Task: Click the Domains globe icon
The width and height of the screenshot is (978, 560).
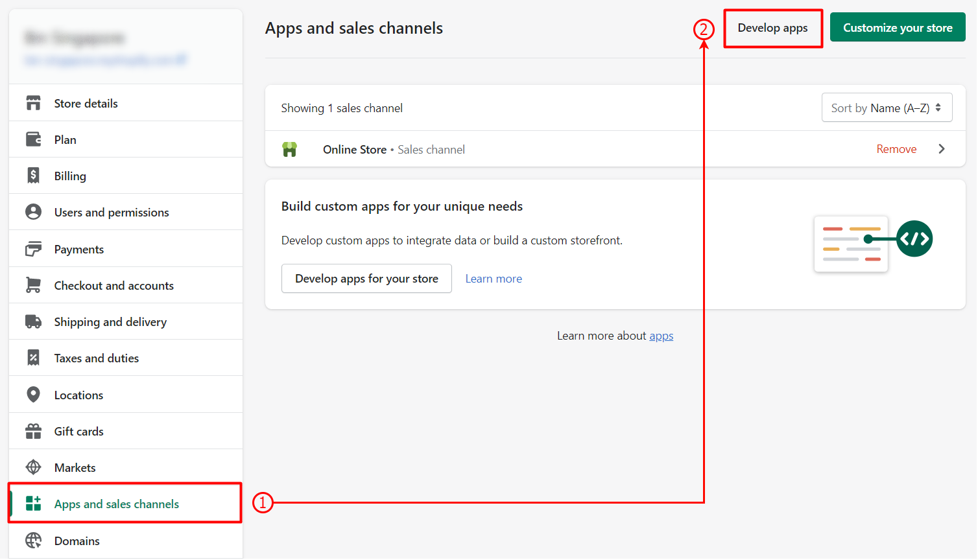Action: (x=33, y=541)
